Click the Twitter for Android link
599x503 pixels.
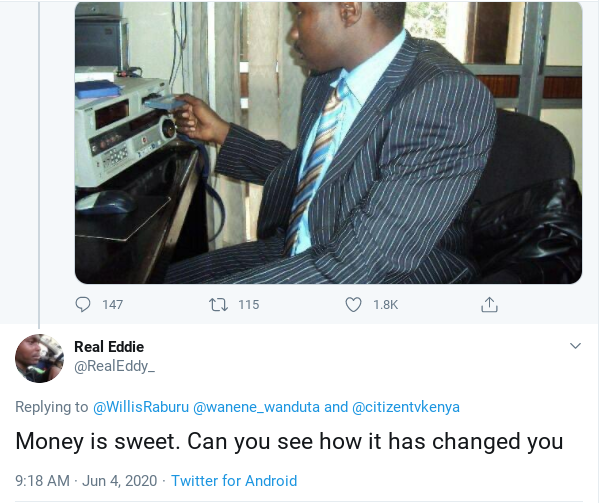[x=234, y=481]
